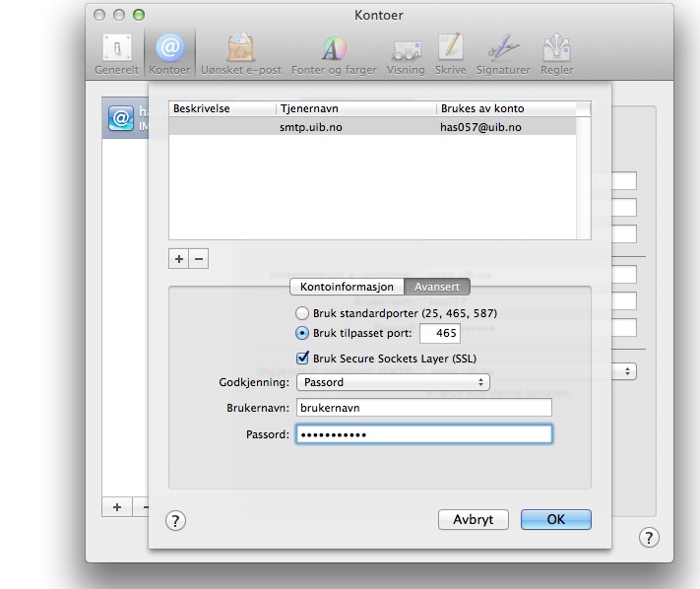
Task: Open the Signaturer preferences pane
Action: [x=502, y=53]
